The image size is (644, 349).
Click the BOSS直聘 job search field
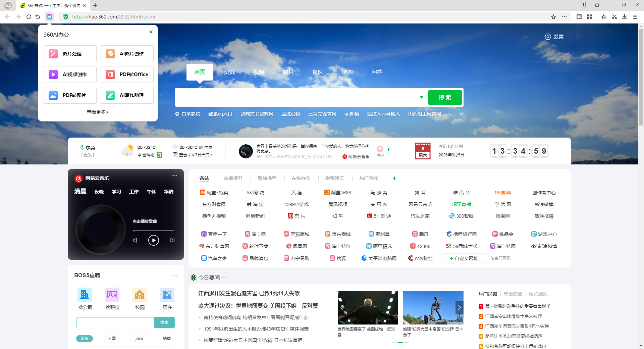click(115, 322)
